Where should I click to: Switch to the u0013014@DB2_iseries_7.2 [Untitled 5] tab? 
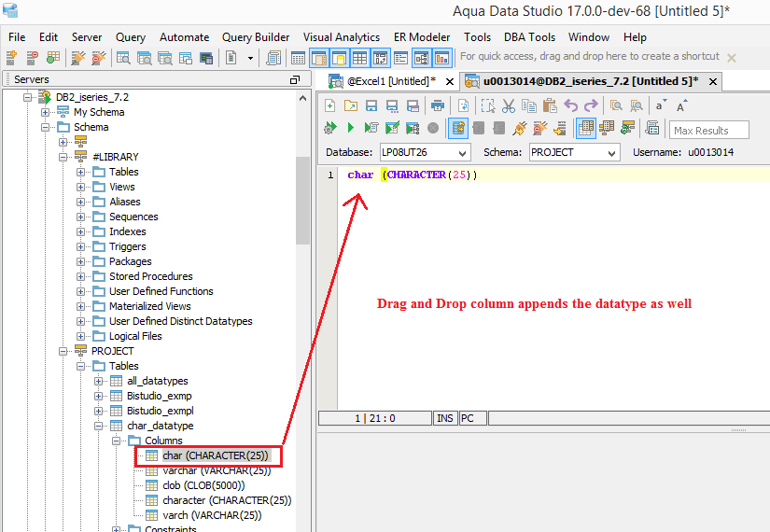(591, 81)
